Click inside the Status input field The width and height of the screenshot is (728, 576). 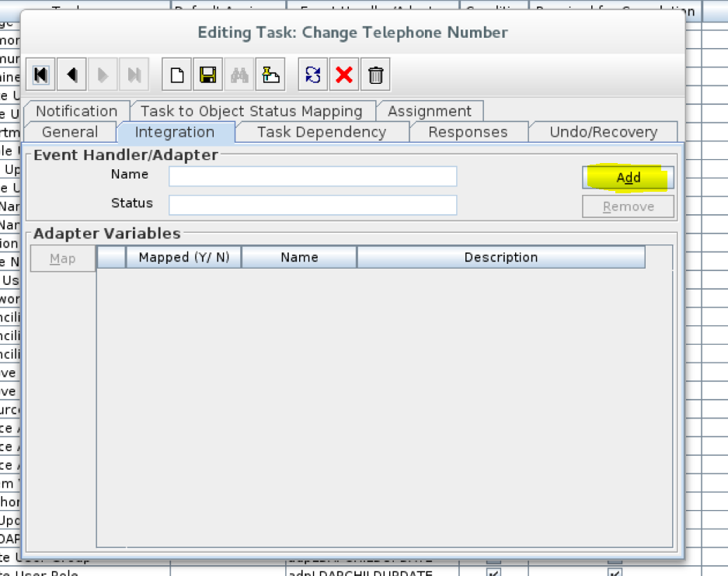point(312,205)
